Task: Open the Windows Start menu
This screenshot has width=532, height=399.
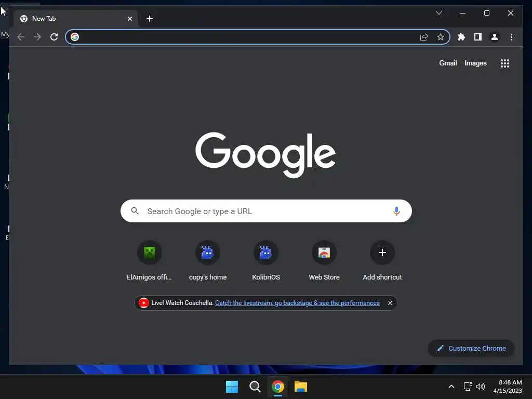Action: pyautogui.click(x=232, y=387)
